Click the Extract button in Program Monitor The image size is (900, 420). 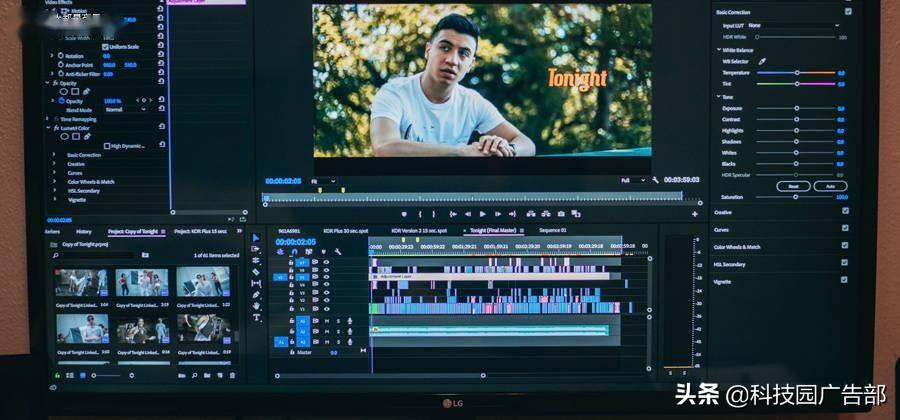[546, 214]
